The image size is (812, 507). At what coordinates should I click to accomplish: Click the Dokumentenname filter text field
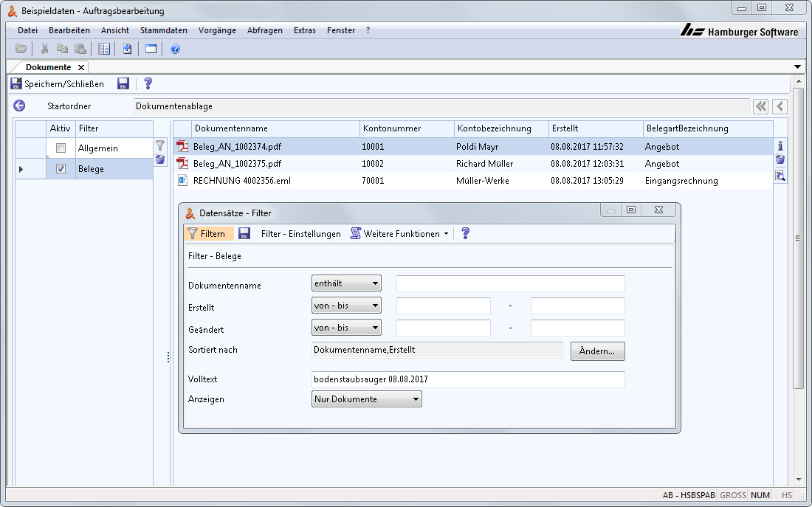[x=511, y=284]
